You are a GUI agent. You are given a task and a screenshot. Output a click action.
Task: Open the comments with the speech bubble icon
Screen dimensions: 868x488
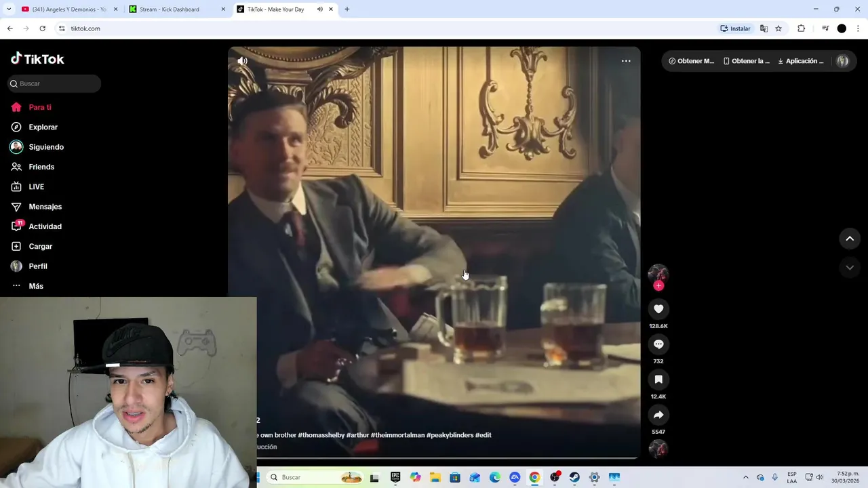(658, 344)
